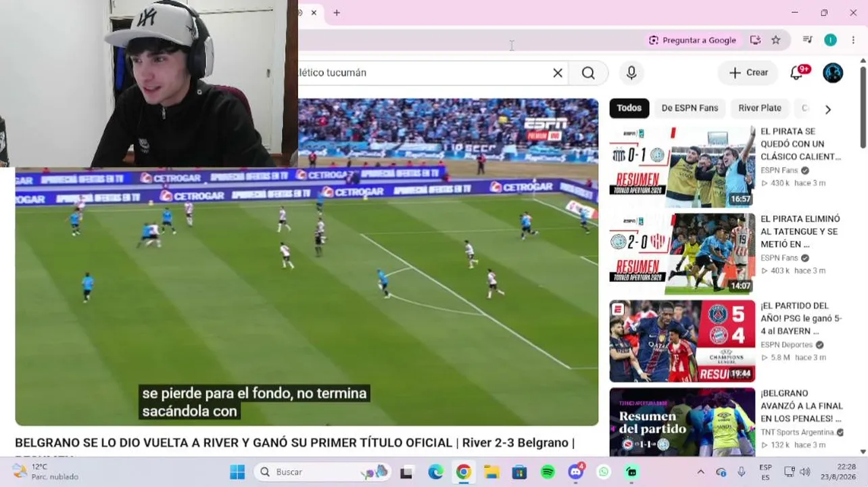Click the Resumen del partido 1-1 thumbnail
Viewport: 868px width, 487px height.
click(x=682, y=422)
